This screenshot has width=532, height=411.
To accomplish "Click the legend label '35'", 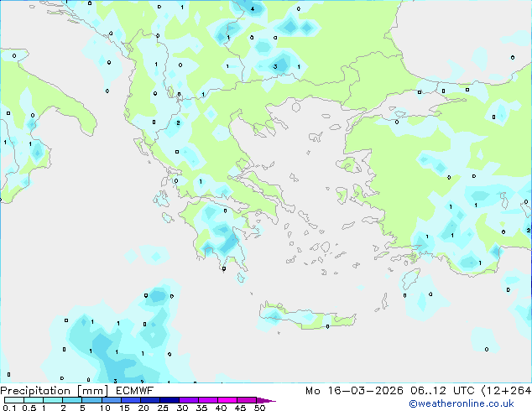I will 201,408.
